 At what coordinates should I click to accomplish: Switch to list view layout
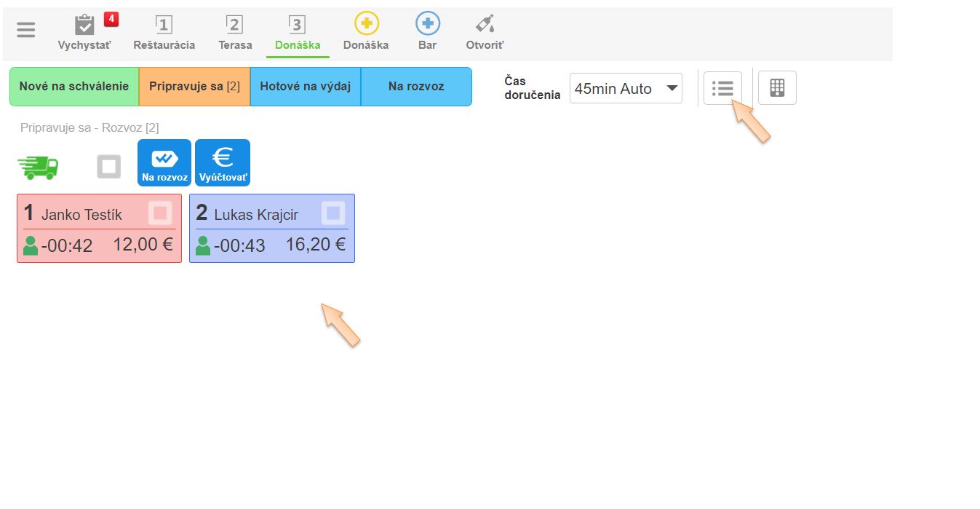722,88
